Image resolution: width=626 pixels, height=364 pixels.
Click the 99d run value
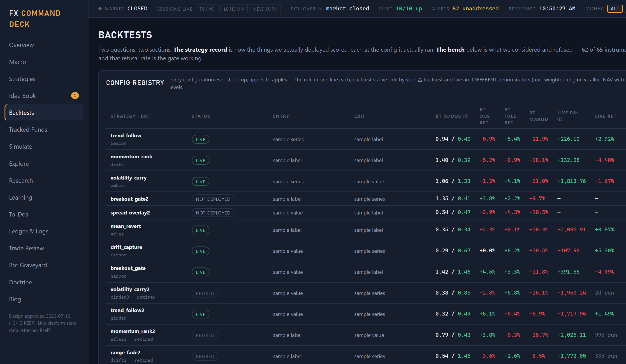tap(606, 335)
